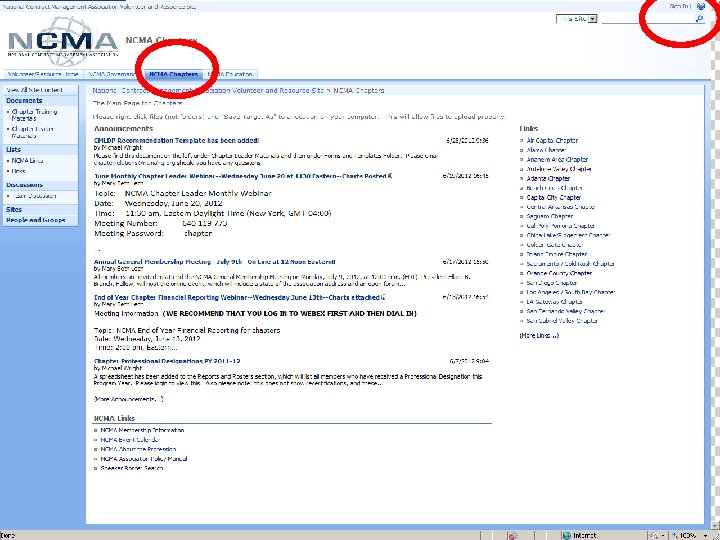Viewport: 720px width, 540px height.
Task: Open NCMA Association Policy Manual link
Action: coord(144,459)
